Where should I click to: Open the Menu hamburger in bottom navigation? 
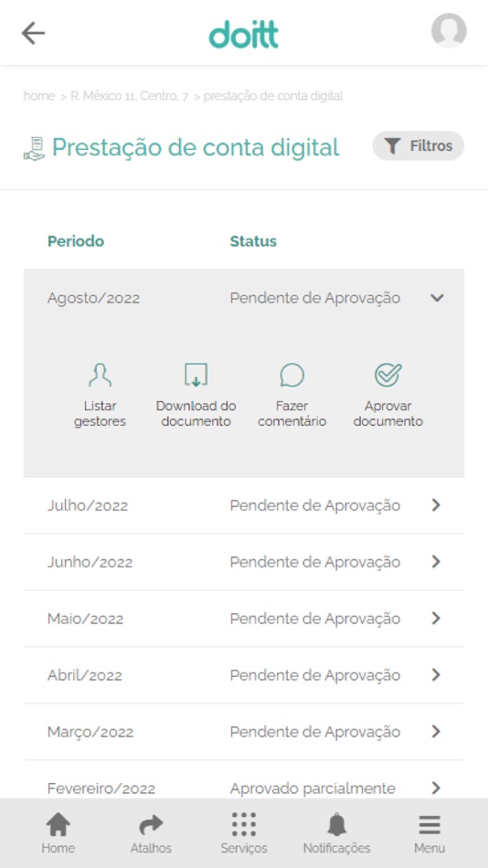430,833
